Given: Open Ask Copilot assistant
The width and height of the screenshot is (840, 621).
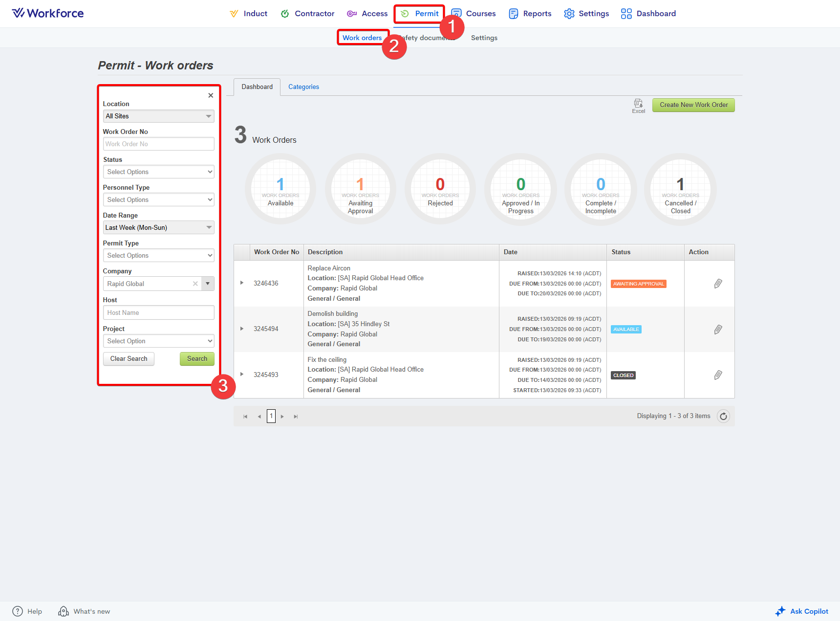Looking at the screenshot, I should click(802, 611).
